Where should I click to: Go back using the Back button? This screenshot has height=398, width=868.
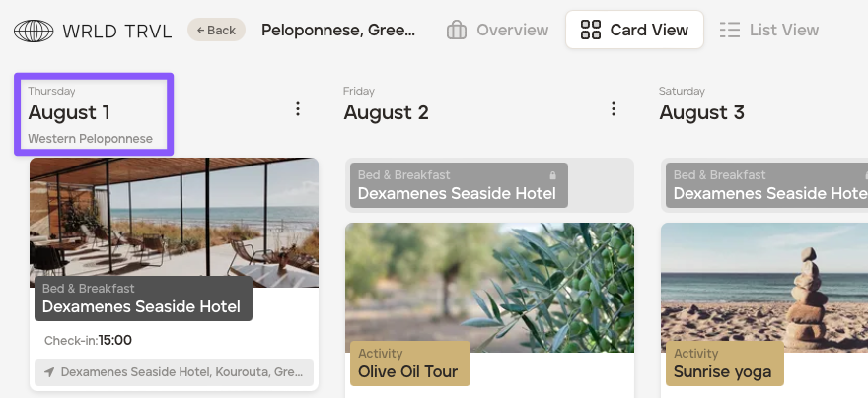[216, 30]
